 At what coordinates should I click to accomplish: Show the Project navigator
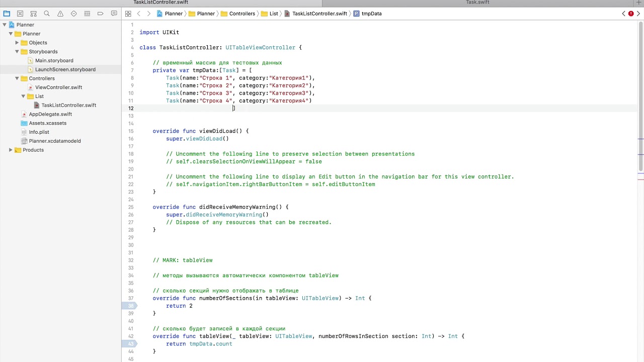pyautogui.click(x=7, y=14)
